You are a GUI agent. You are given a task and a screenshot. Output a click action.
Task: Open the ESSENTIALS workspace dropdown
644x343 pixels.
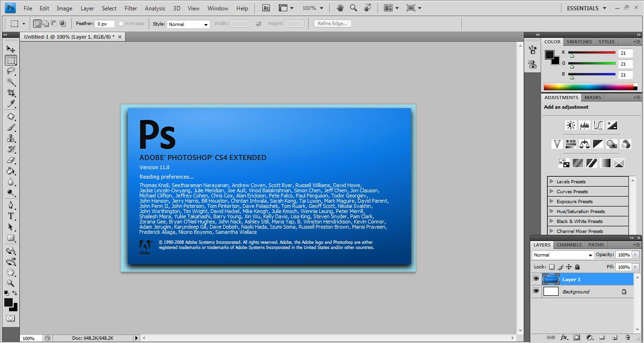[586, 8]
